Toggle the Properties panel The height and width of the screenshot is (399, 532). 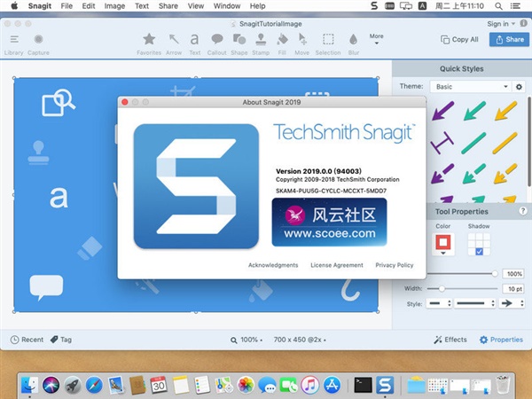501,340
